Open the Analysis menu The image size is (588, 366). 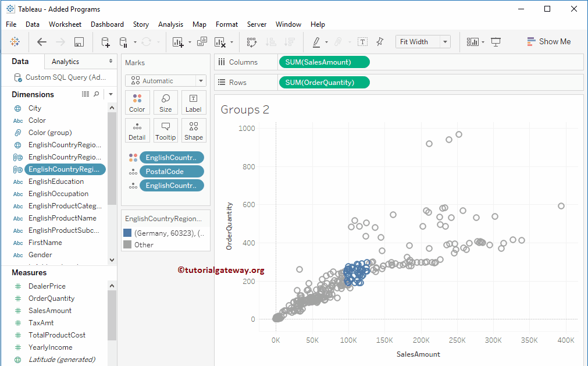tap(170, 24)
